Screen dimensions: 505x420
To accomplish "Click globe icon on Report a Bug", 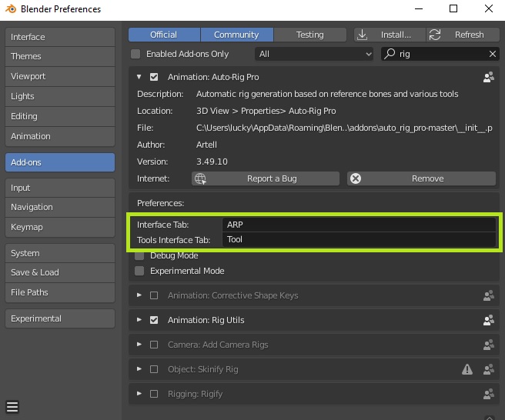I will pyautogui.click(x=200, y=178).
